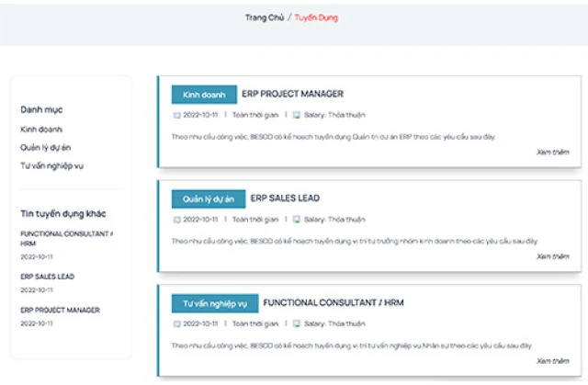Click calendar icon in Functional Consultant / HRM card

click(176, 323)
